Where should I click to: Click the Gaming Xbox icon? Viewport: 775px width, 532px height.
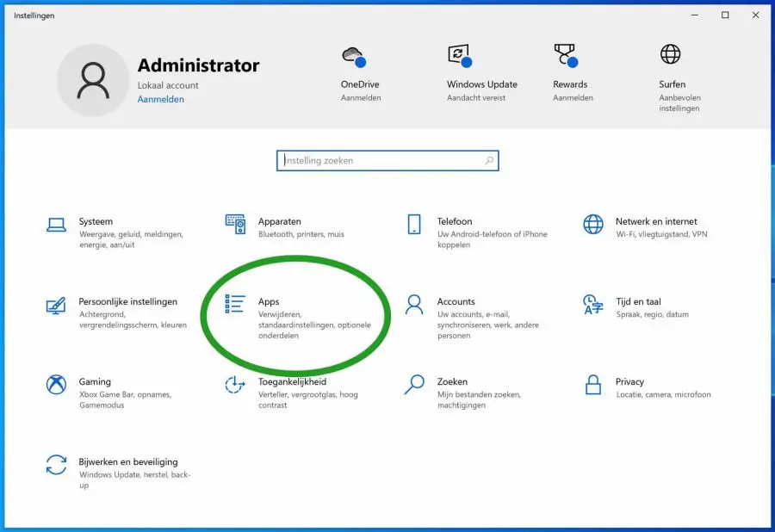click(x=56, y=384)
